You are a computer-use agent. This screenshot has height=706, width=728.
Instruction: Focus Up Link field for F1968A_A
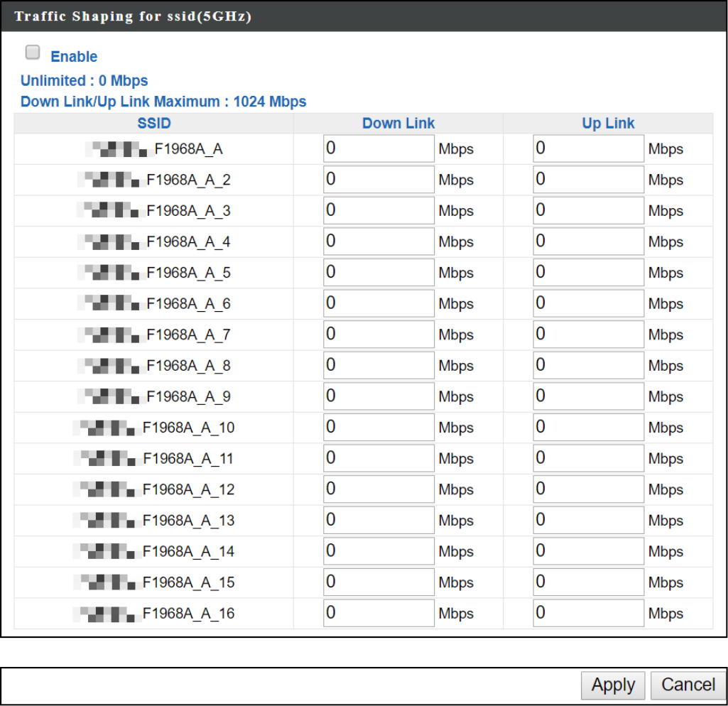pyautogui.click(x=589, y=148)
